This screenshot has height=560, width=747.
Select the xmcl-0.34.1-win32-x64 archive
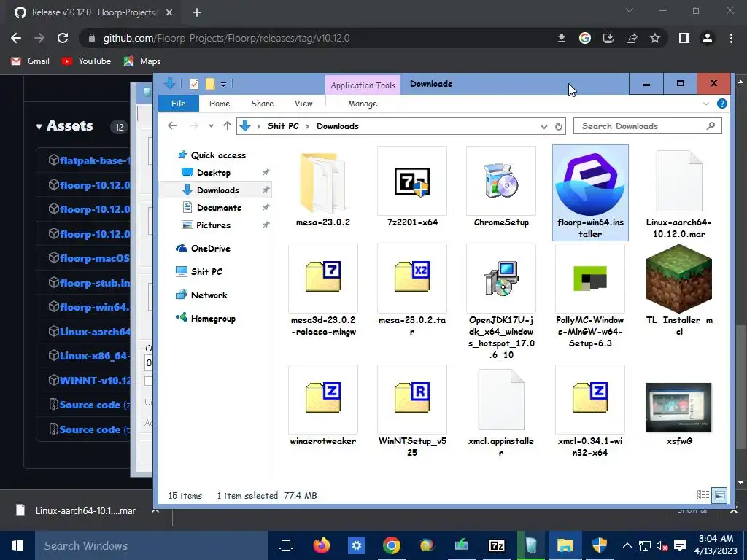pyautogui.click(x=590, y=411)
